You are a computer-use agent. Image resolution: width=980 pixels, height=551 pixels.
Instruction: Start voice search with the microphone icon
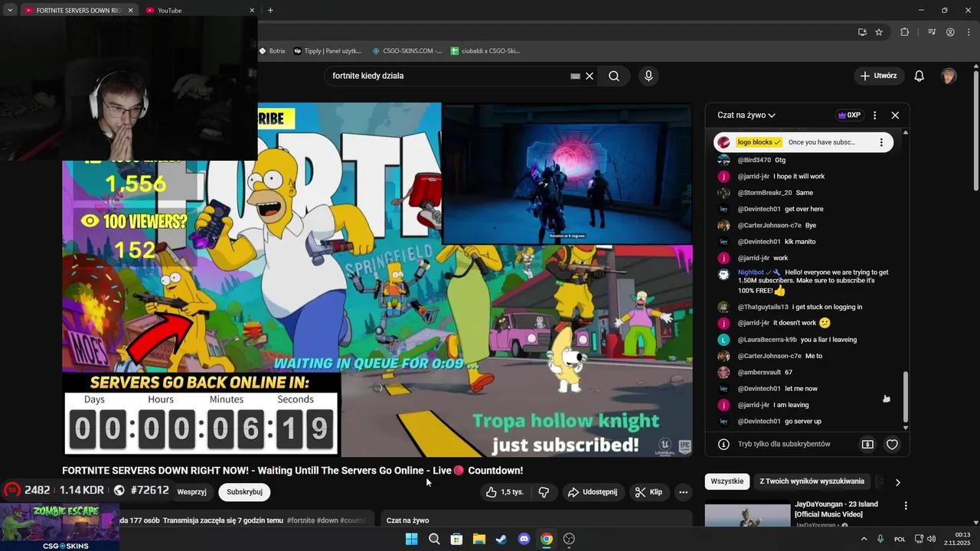pos(648,76)
